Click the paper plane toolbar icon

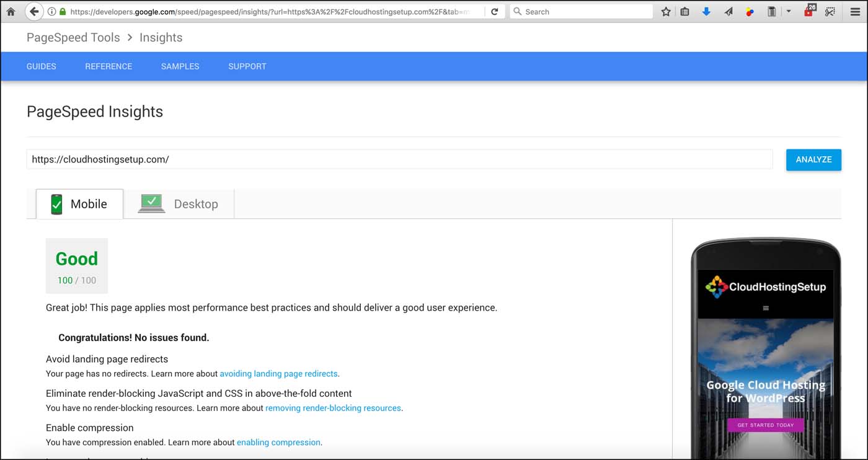point(728,11)
